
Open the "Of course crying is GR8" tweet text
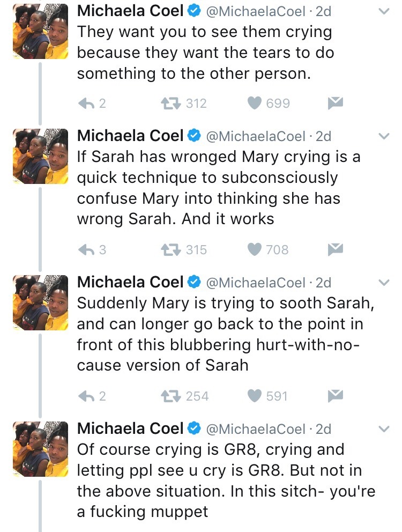(x=225, y=480)
